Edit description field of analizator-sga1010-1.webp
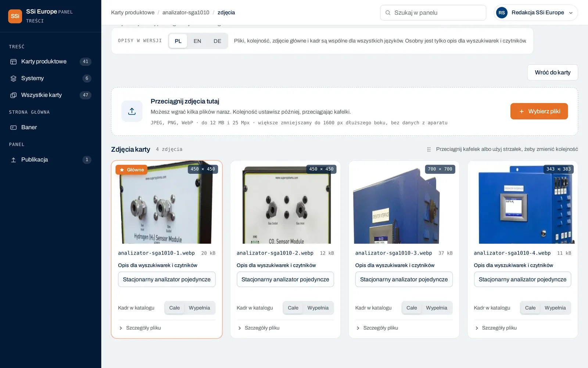 (166, 279)
